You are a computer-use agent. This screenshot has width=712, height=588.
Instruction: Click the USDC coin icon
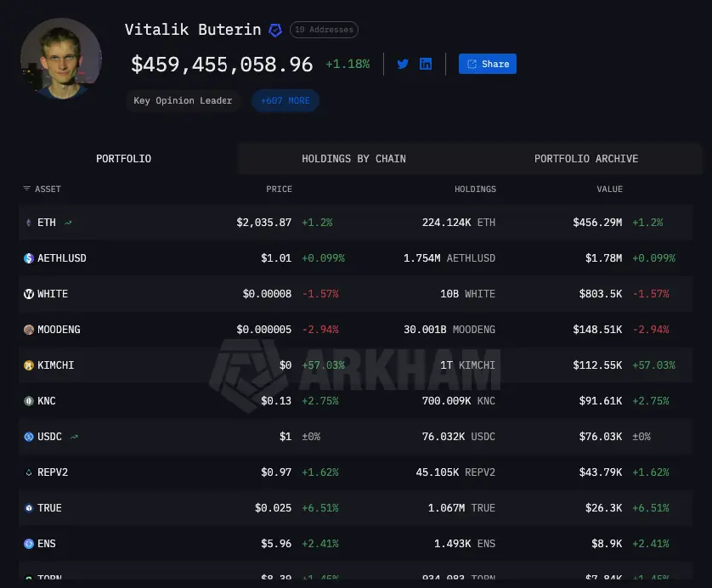point(28,436)
